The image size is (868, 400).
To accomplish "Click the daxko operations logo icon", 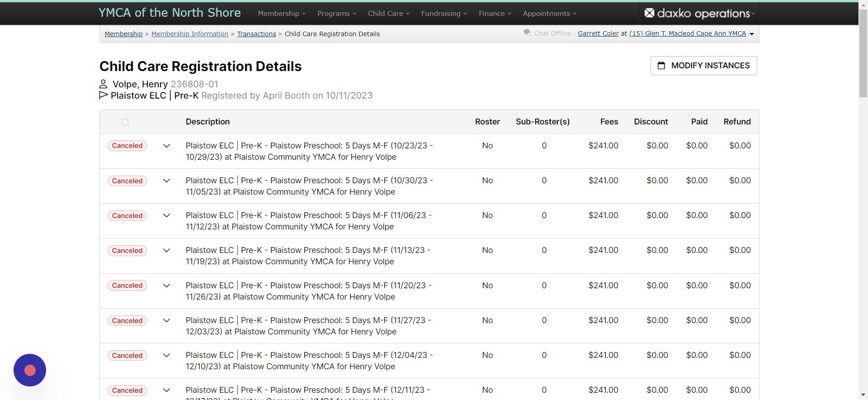I will [649, 13].
